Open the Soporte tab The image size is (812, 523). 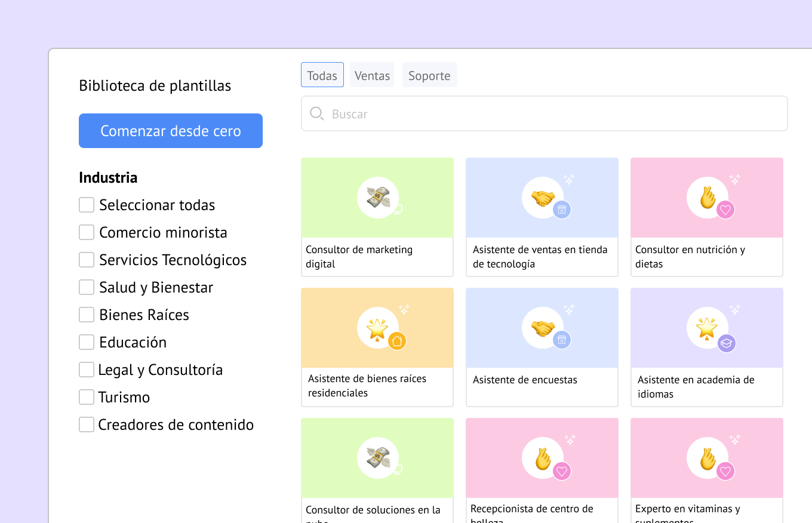click(x=429, y=75)
